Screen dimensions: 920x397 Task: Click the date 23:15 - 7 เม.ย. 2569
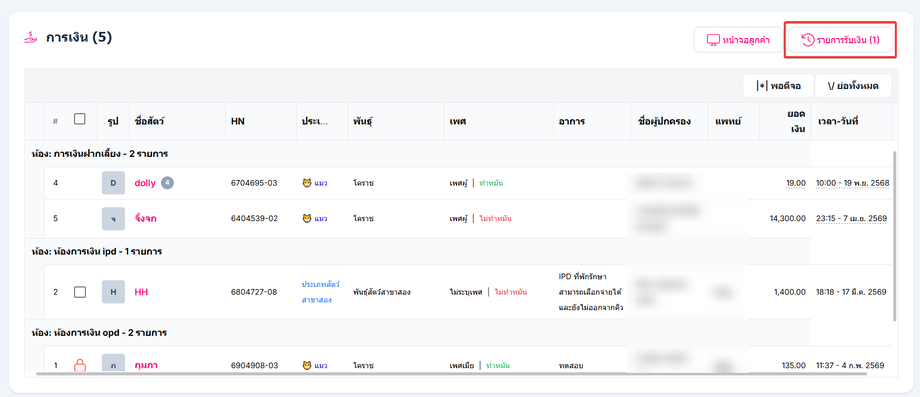tap(851, 218)
